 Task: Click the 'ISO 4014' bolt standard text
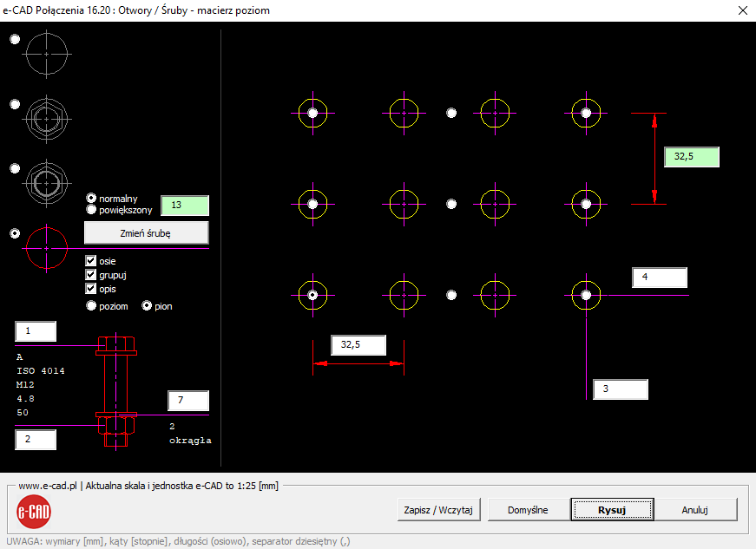tap(41, 371)
